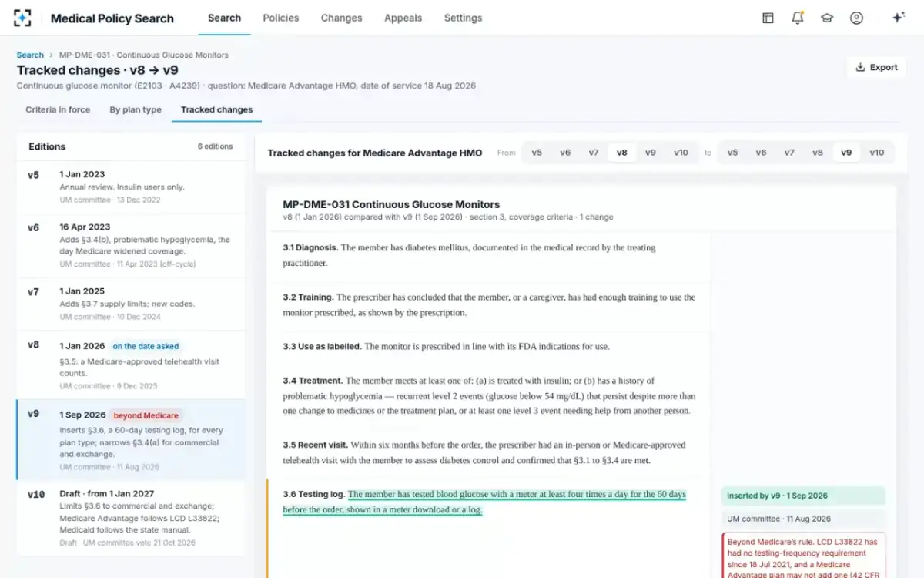
Task: Open the layout panel icon in header
Action: point(768,18)
